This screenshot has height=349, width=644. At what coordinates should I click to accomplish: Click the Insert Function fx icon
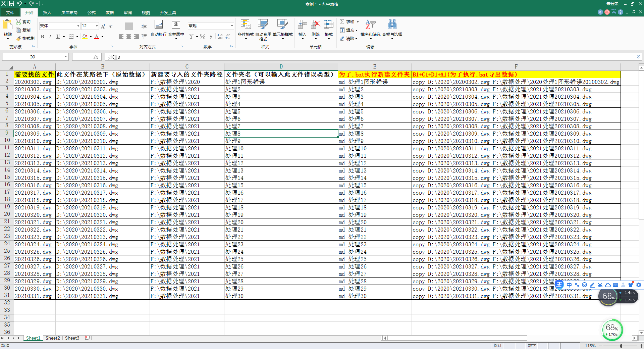pos(96,57)
